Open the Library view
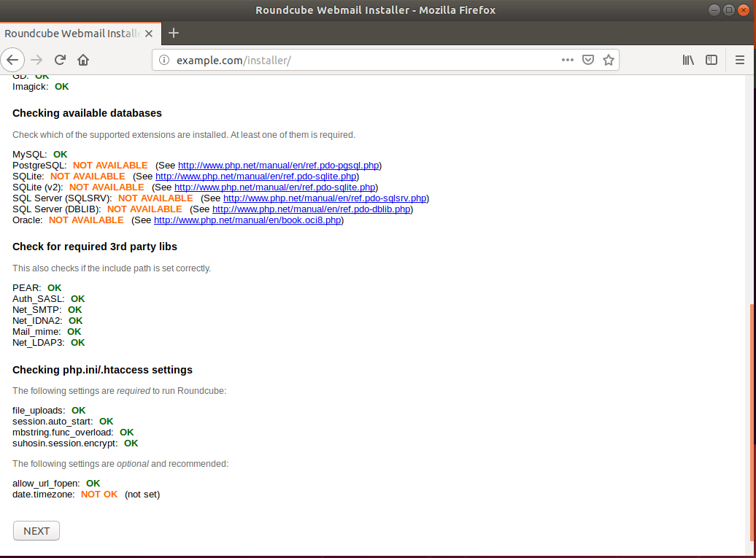 click(688, 60)
